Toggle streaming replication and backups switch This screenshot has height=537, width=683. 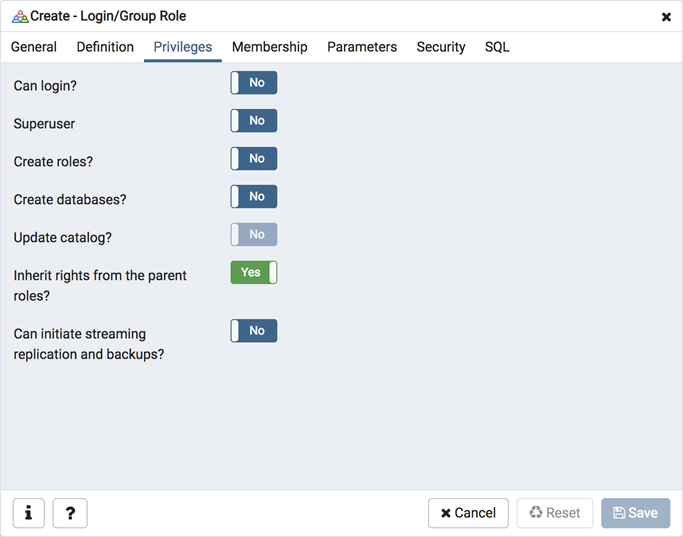(254, 331)
